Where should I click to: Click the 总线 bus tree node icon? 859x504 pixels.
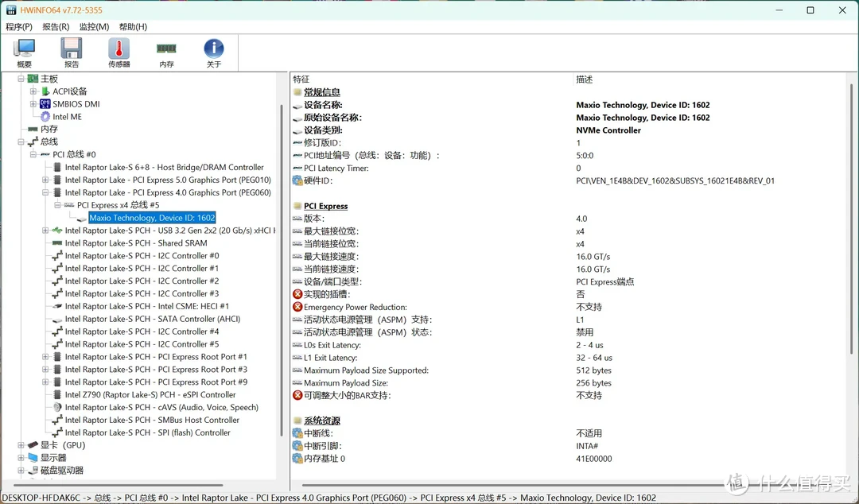point(33,142)
